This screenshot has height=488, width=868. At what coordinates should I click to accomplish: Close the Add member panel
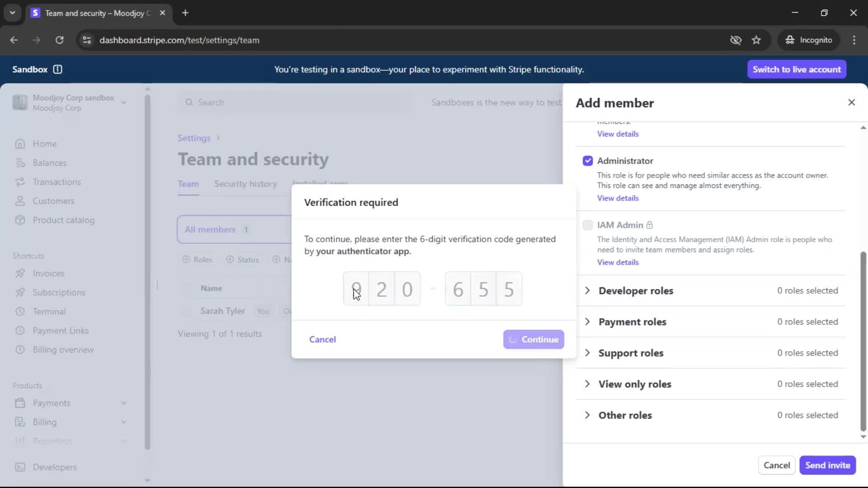851,103
